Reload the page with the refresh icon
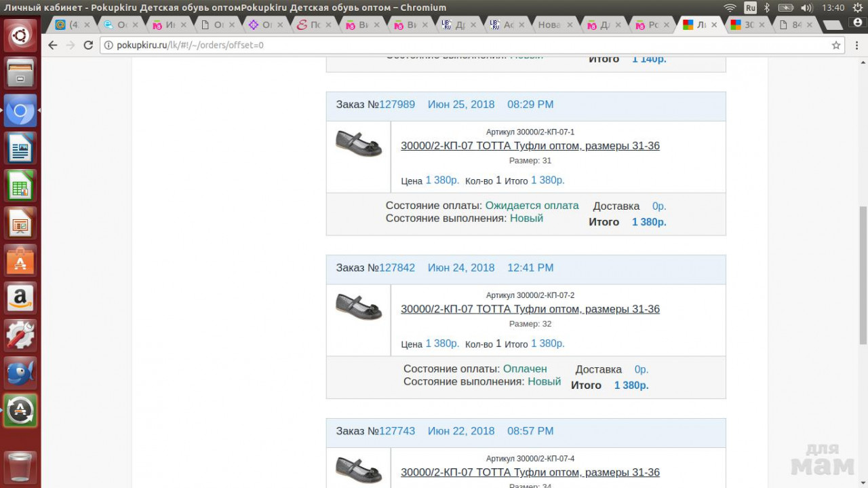Image resolution: width=868 pixels, height=488 pixels. [x=88, y=45]
